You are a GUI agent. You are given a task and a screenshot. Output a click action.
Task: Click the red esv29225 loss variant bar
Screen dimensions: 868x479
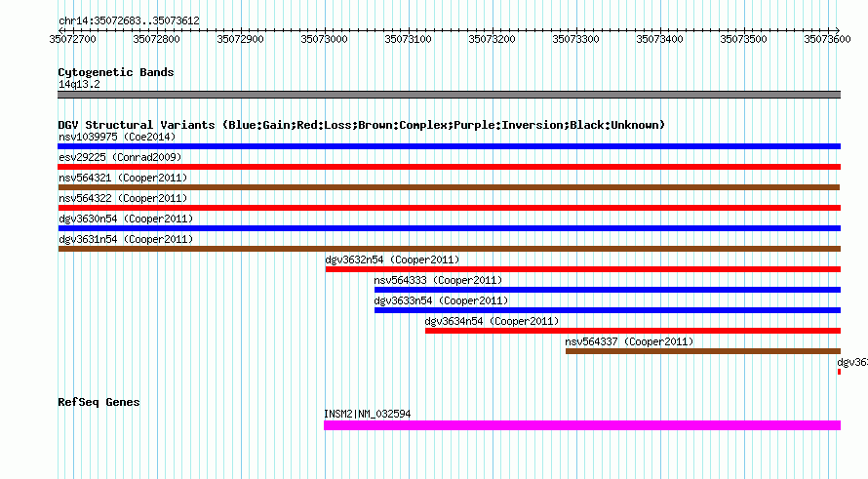coord(449,167)
